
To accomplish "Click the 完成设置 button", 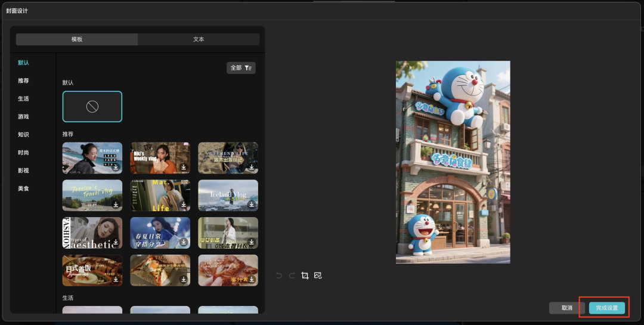I will (607, 308).
